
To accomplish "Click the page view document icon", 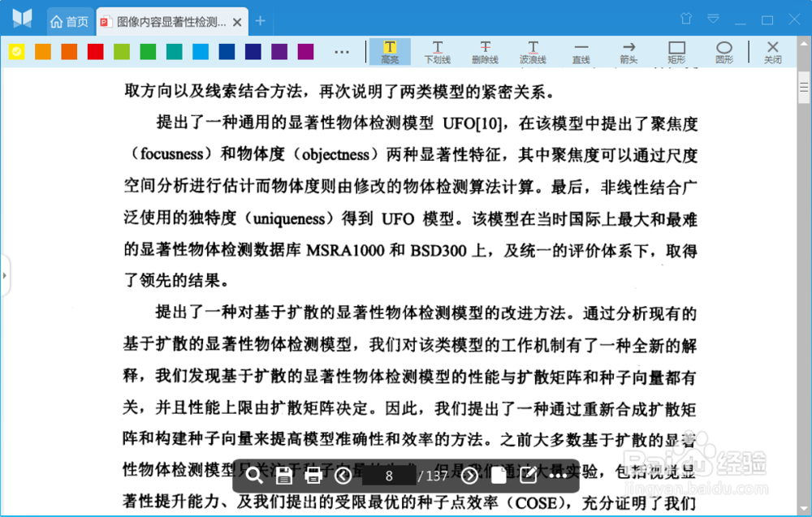I will (x=499, y=475).
